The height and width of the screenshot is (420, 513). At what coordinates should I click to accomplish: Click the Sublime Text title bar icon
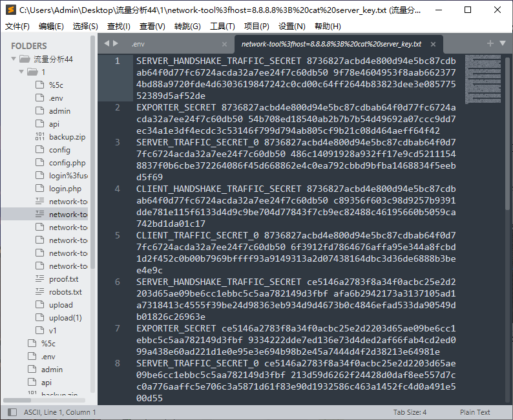tap(10, 10)
